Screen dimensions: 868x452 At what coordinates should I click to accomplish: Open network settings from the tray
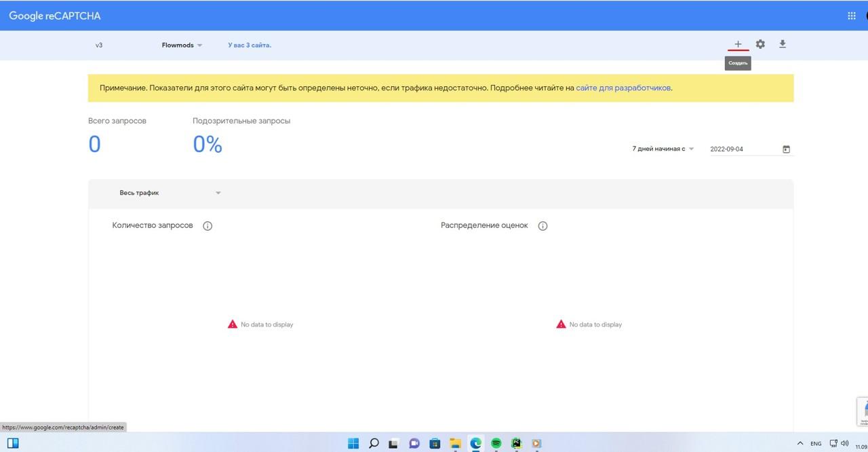832,443
